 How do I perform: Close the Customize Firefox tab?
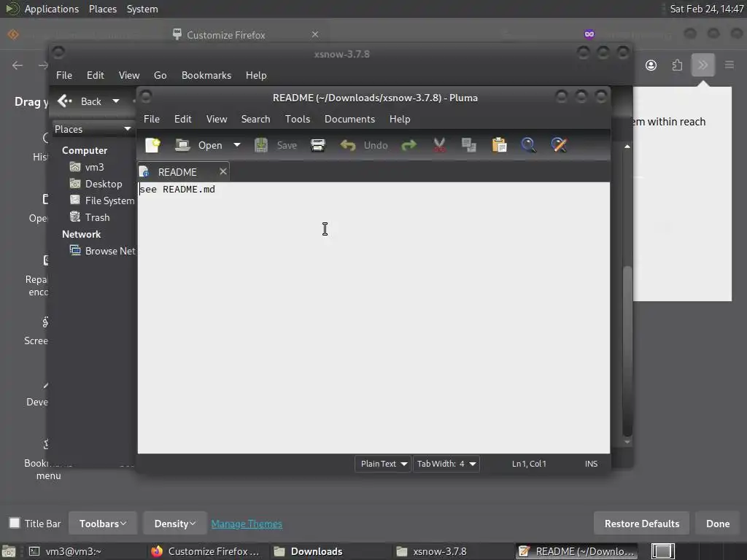[315, 34]
